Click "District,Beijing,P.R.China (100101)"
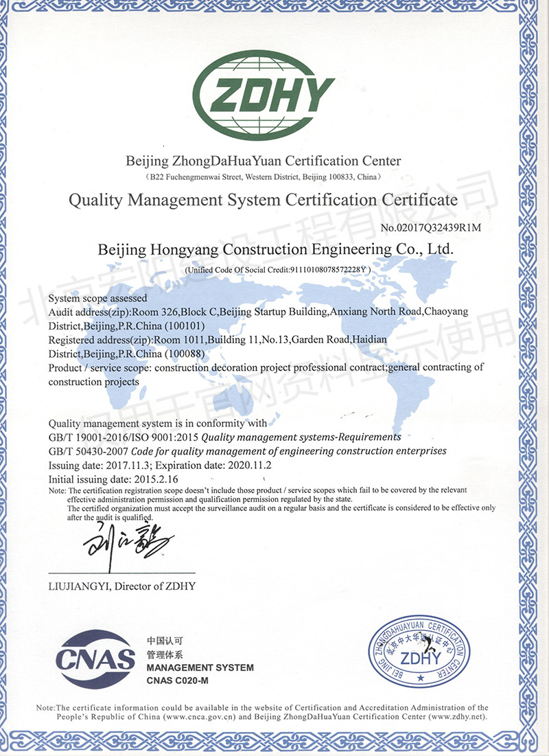 pos(126,326)
